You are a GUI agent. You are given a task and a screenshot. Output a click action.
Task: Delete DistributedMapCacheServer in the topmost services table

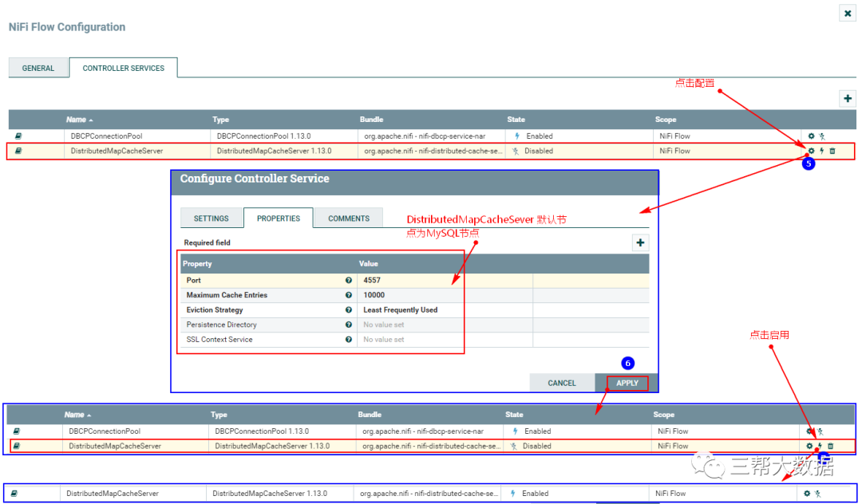[x=832, y=151]
